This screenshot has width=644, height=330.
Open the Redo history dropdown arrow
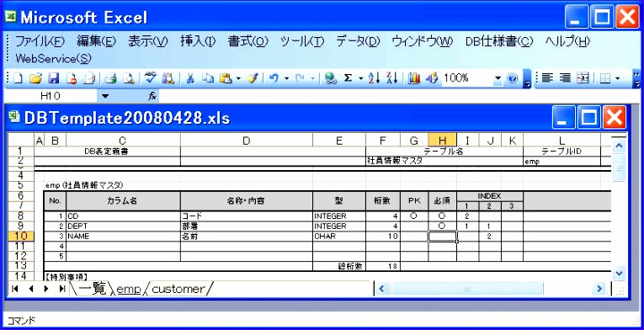tap(312, 78)
